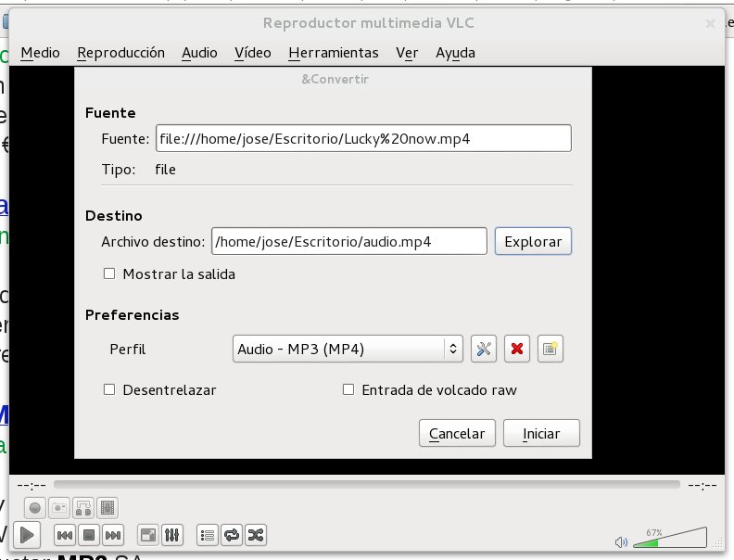Show the playlist icon
The height and width of the screenshot is (560, 734).
tap(208, 535)
